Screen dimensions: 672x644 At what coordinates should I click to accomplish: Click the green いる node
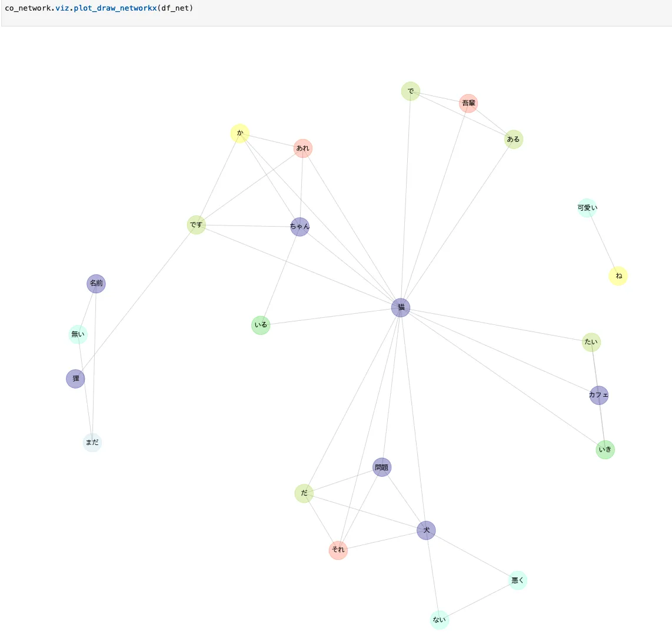click(261, 325)
